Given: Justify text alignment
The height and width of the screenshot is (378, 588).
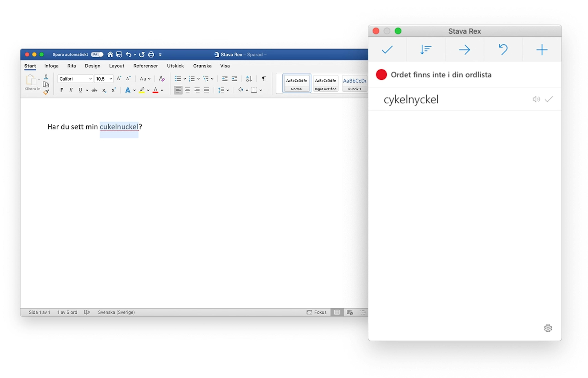Looking at the screenshot, I should coord(206,90).
